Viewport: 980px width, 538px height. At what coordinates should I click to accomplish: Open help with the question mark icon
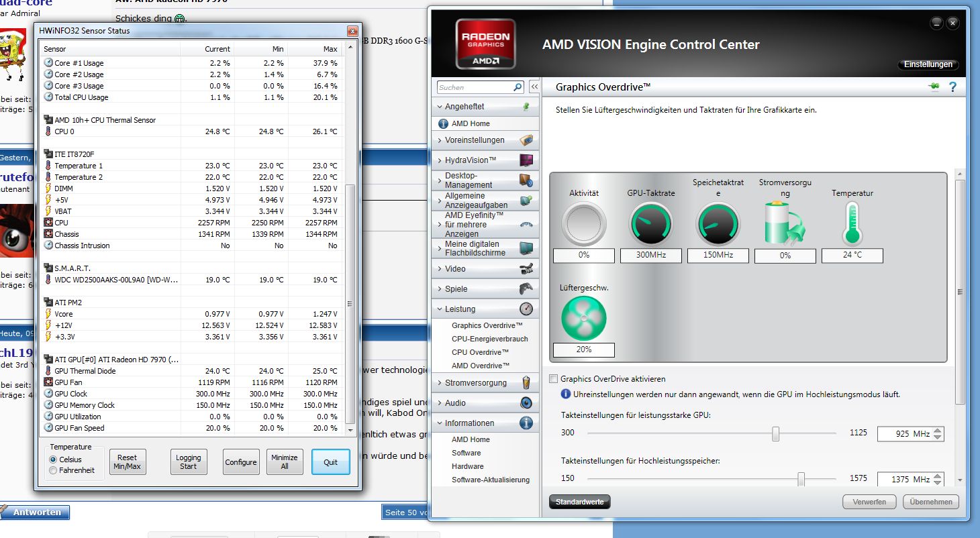coord(952,87)
